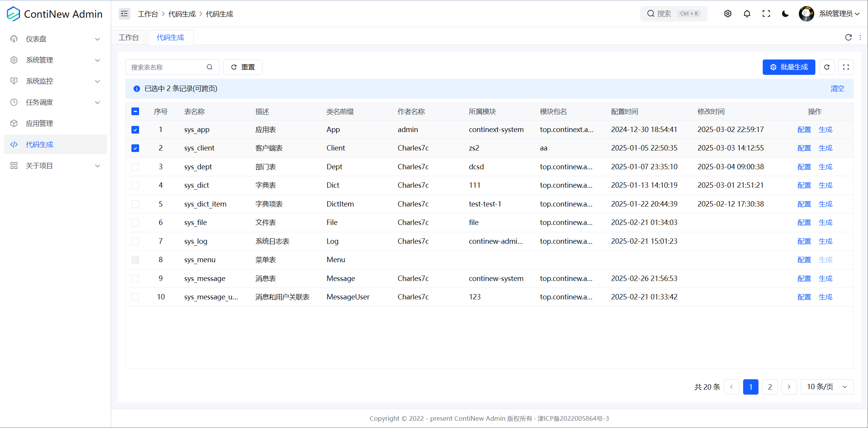868x428 pixels.
Task: Click the 重置 reset button
Action: pyautogui.click(x=243, y=67)
